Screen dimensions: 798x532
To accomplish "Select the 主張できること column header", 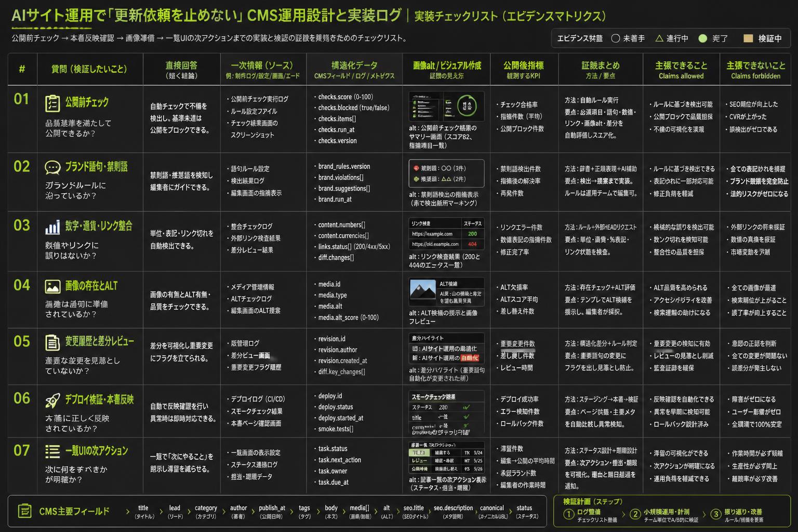I will 681,69.
